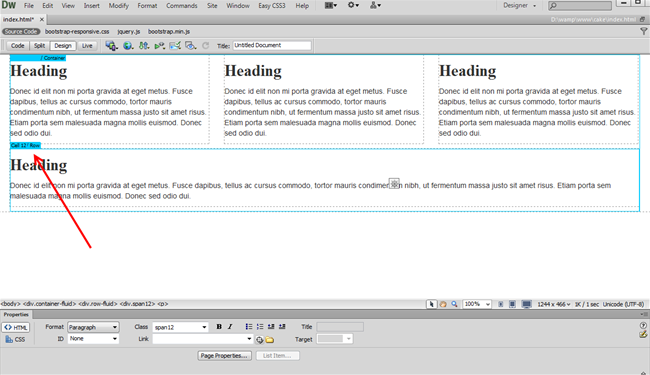Open jquery.js related file
650x375 pixels.
coord(129,31)
